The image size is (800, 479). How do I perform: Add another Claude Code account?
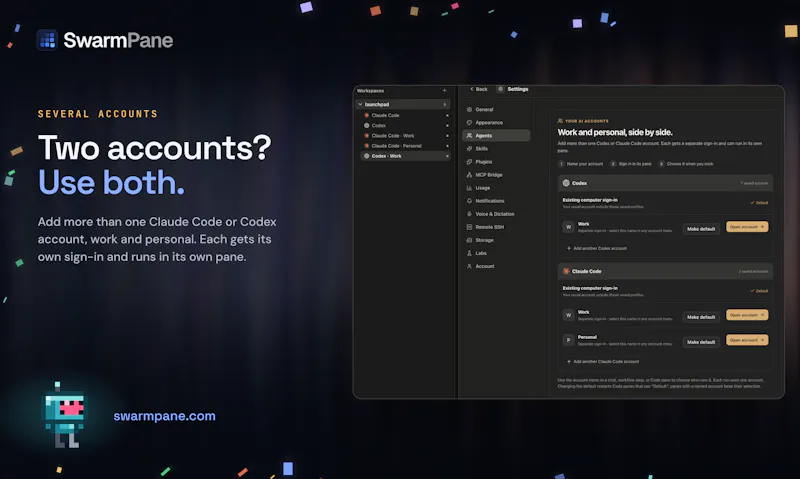coord(603,362)
